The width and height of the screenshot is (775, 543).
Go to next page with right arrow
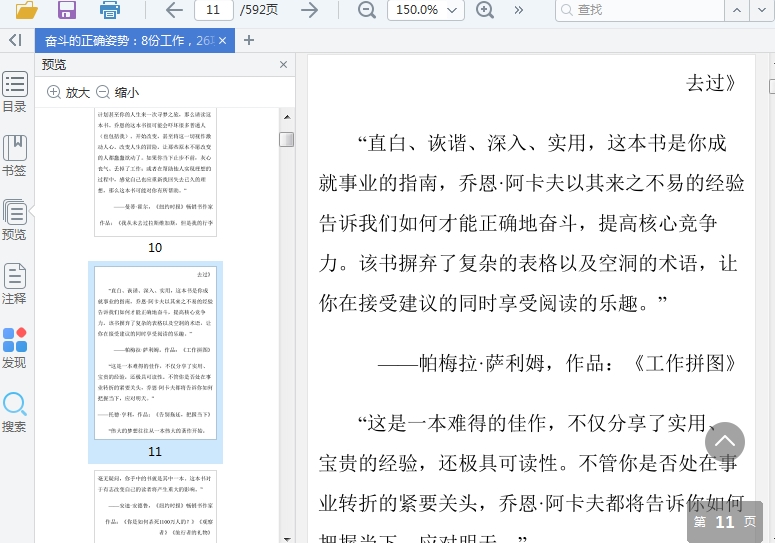click(x=310, y=10)
